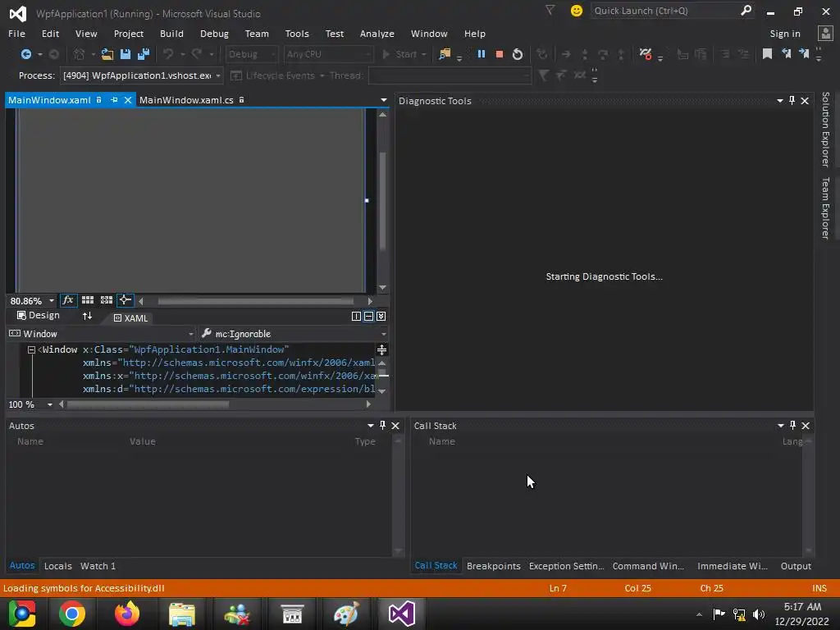Viewport: 840px width, 630px height.
Task: Switch to the Watch 1 tab
Action: click(x=98, y=566)
